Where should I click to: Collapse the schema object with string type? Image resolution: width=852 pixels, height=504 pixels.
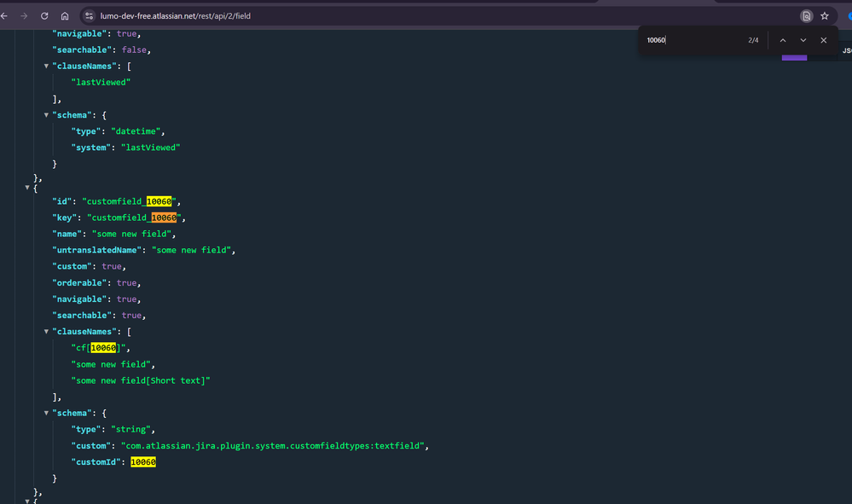click(46, 414)
